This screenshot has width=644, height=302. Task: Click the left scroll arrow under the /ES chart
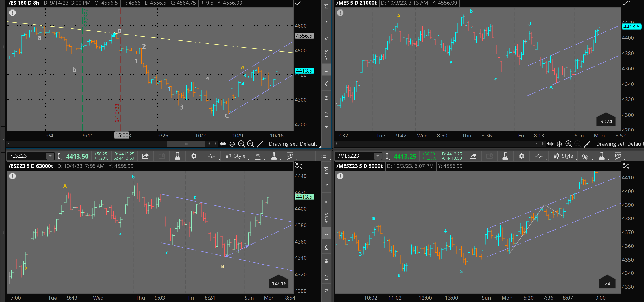click(9, 144)
